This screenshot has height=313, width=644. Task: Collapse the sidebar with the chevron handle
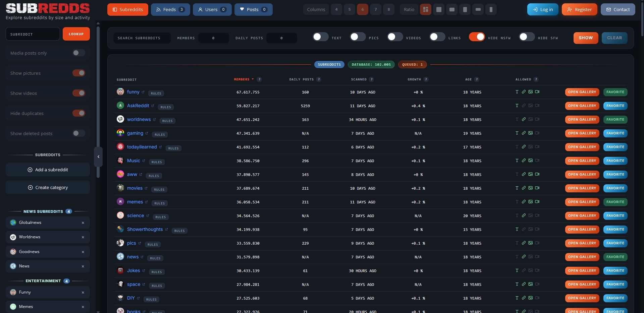coord(98,157)
